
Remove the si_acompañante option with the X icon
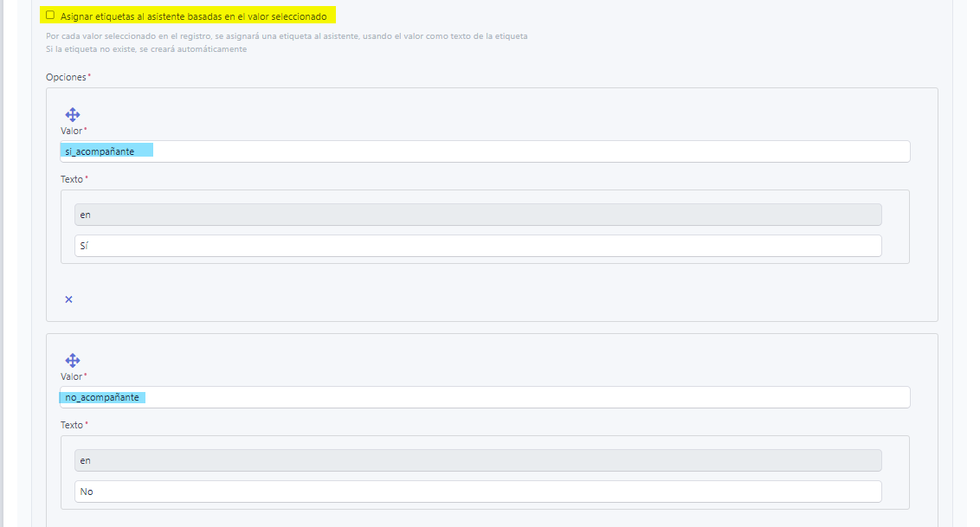[x=68, y=299]
